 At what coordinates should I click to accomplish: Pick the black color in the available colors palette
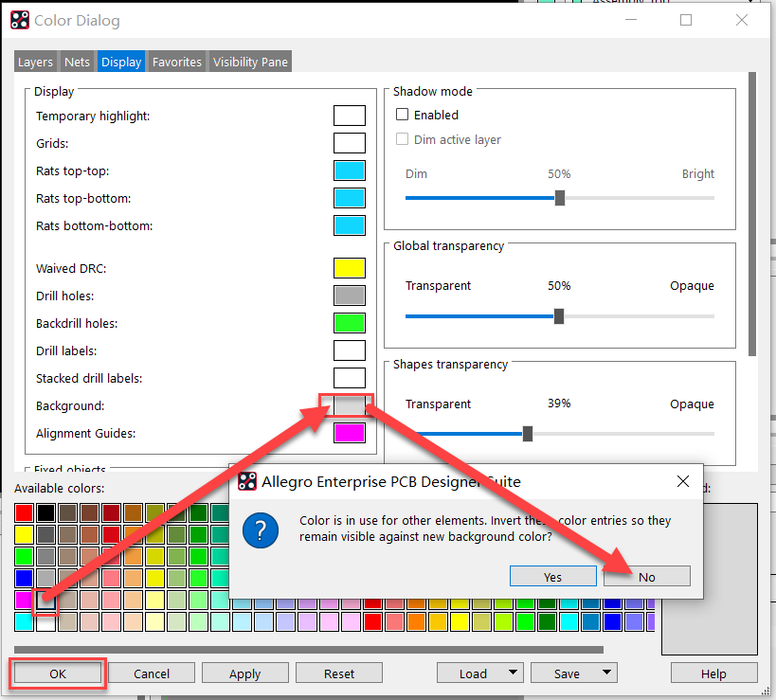pyautogui.click(x=45, y=513)
